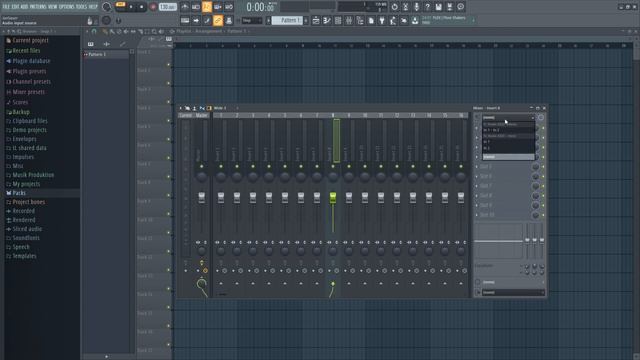Viewport: 640px width, 360px height.
Task: Open the mixer window options arrow
Action: (181, 108)
